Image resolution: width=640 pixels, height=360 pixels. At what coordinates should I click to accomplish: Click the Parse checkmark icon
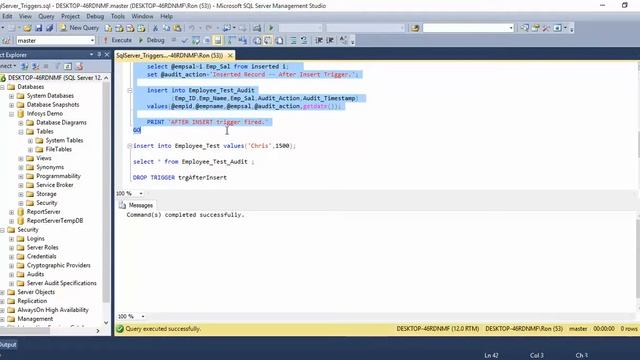click(x=184, y=40)
